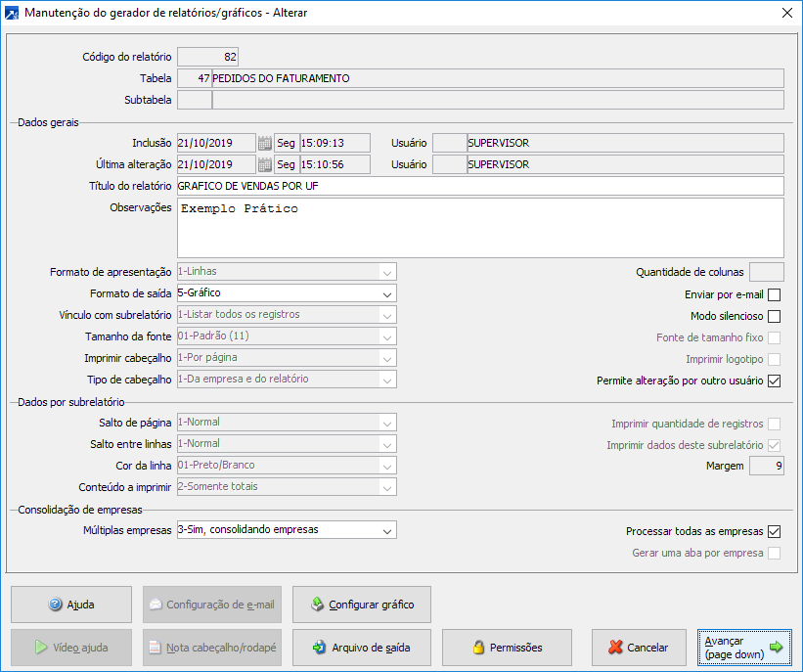Screen dimensions: 803x672
Task: Open calendar picker beside Última alteração date
Action: tap(264, 164)
